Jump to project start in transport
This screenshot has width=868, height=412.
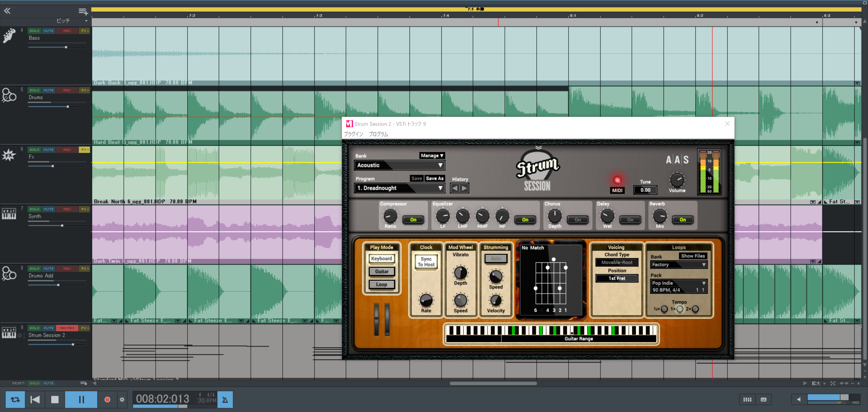(x=35, y=400)
